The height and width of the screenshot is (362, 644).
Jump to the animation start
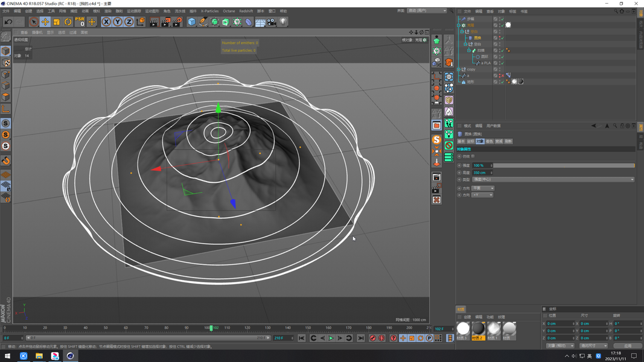[301, 338]
